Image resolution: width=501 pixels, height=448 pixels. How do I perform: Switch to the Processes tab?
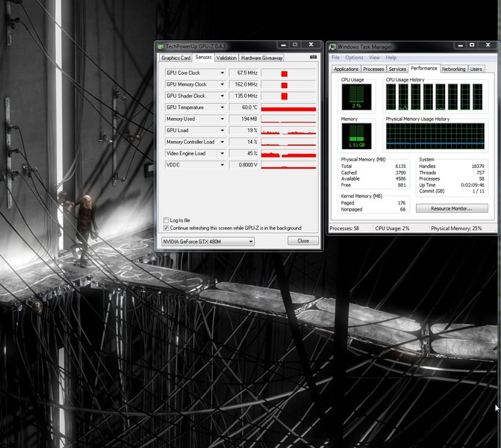pyautogui.click(x=373, y=69)
